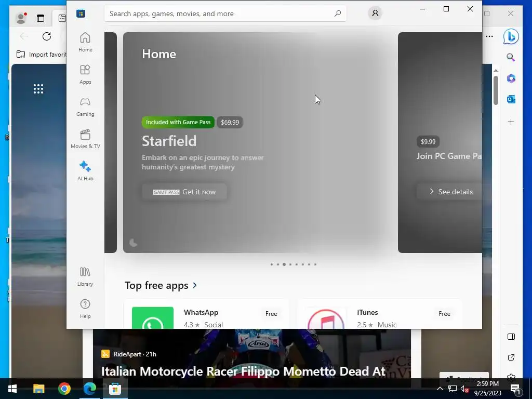Click the iTunes app title
532x399 pixels.
(367, 312)
